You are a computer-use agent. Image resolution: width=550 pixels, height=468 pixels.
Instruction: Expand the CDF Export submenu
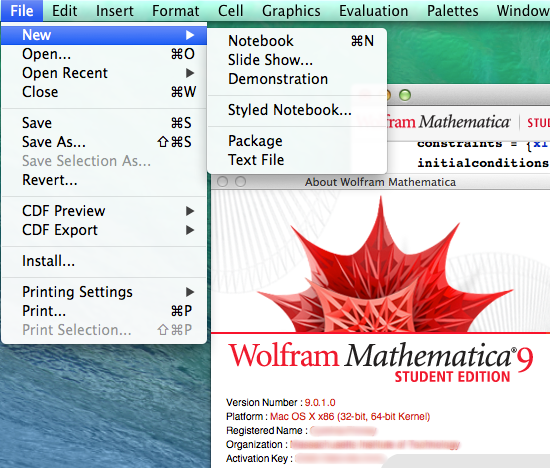[104, 230]
